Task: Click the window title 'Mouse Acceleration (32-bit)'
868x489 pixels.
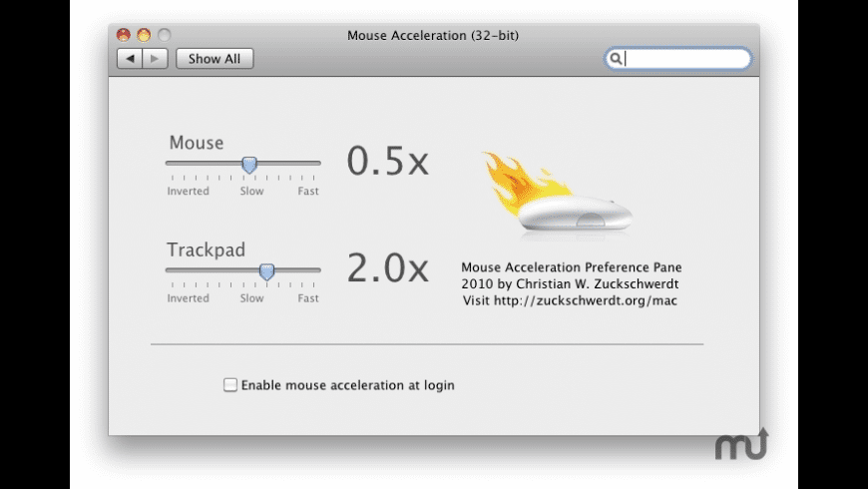Action: (x=433, y=36)
